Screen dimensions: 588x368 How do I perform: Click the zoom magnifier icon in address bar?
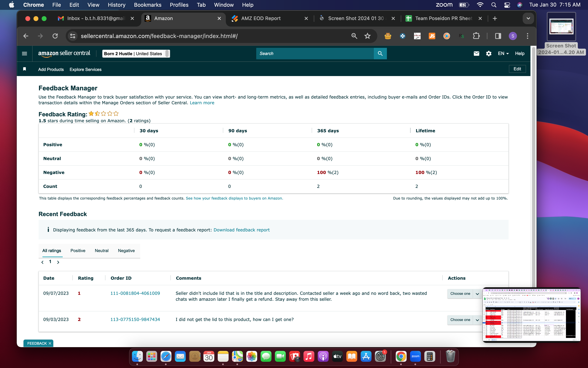pyautogui.click(x=354, y=36)
